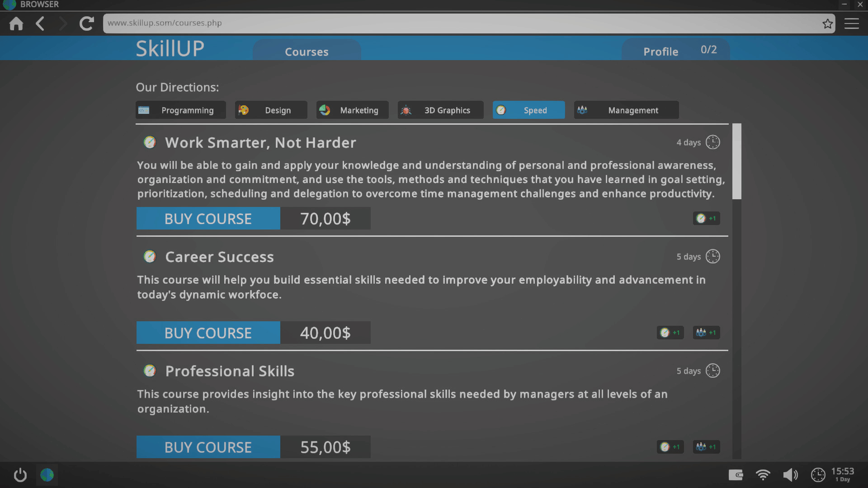Click the power icon in taskbar
The height and width of the screenshot is (488, 868).
20,475
